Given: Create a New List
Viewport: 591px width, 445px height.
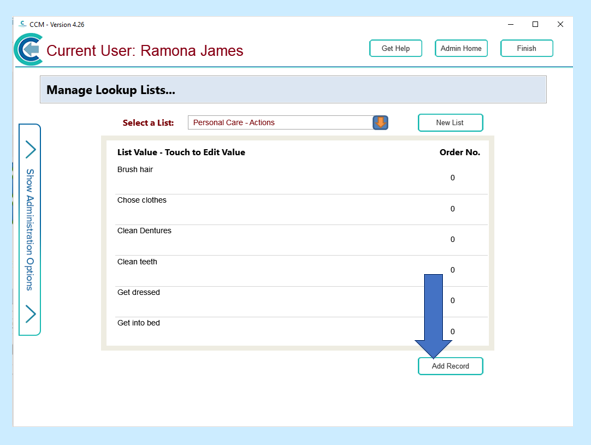Looking at the screenshot, I should [x=450, y=122].
